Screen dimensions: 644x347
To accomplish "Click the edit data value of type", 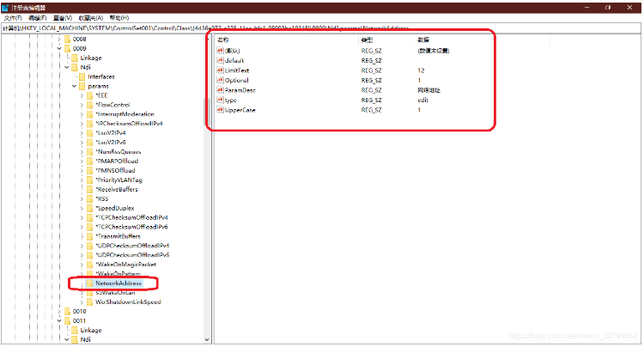I will (x=423, y=100).
